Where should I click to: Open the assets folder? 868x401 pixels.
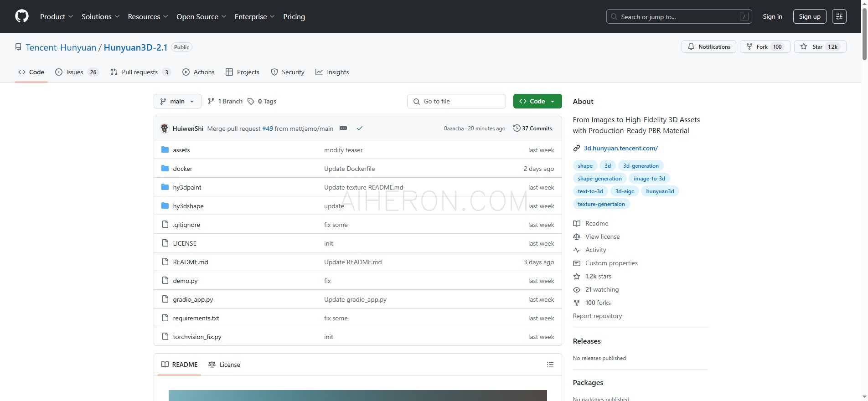click(181, 150)
